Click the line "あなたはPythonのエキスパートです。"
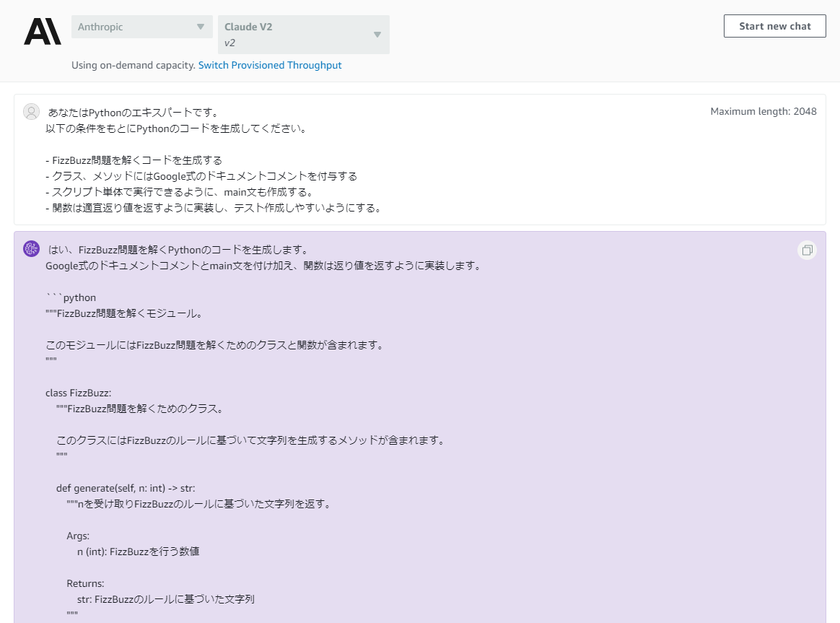Viewport: 840px width, 623px height. 134,113
